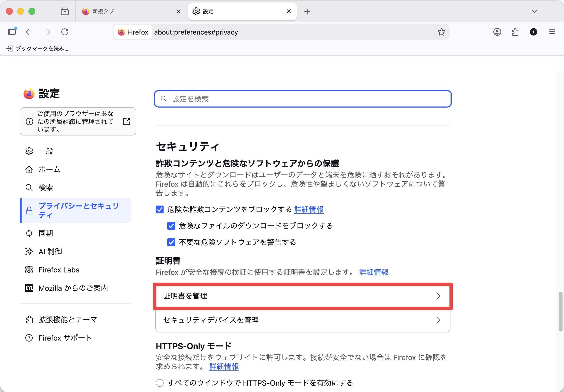Viewport: 564px width, 392px height.
Task: Click the sparkle icon beside AI 制御
Action: point(29,251)
